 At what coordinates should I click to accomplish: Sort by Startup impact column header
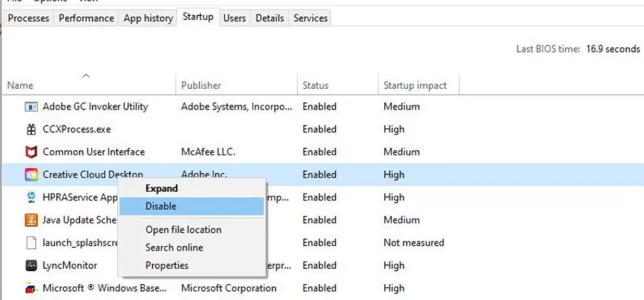click(415, 86)
